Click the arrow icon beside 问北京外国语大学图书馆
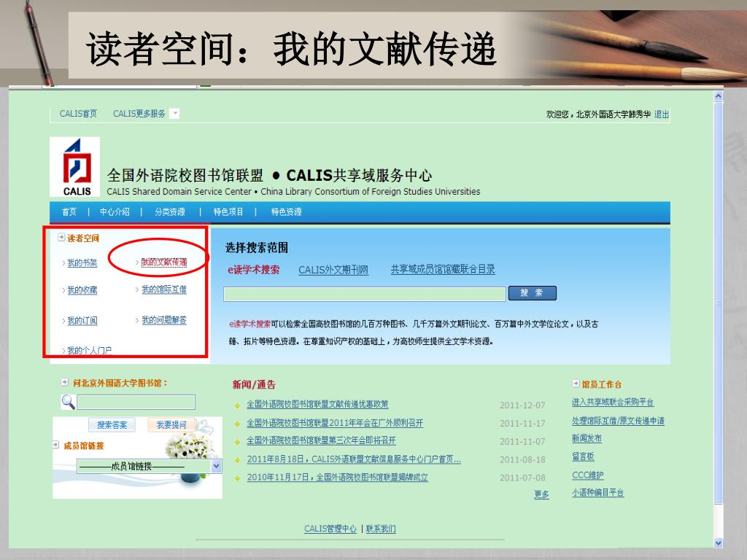The image size is (747, 560). pos(65,382)
